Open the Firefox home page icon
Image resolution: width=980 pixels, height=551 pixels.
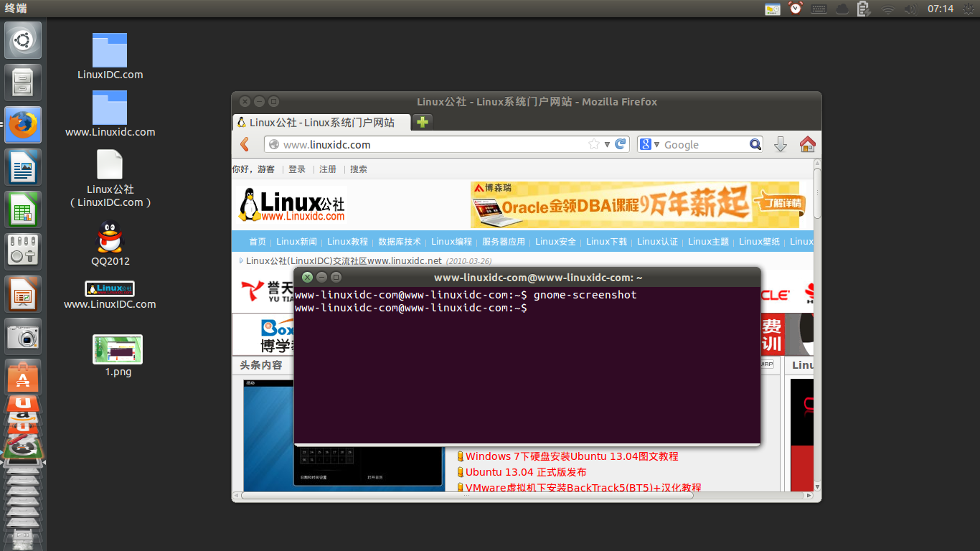point(807,144)
